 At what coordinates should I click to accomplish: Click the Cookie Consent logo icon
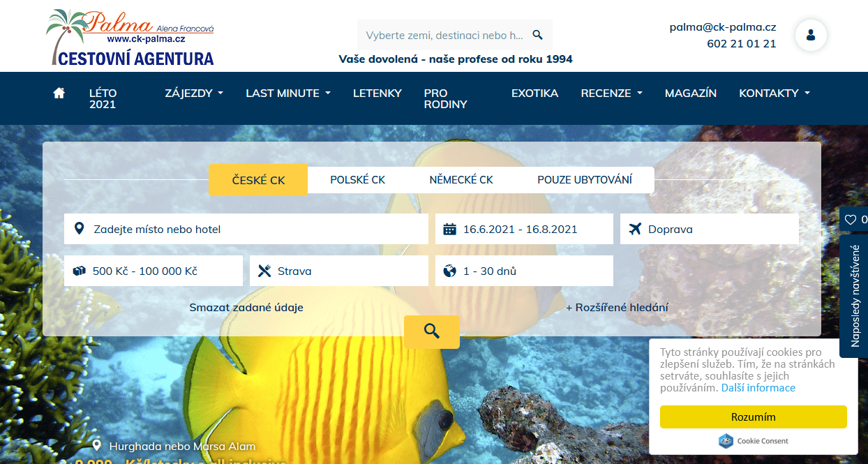[726, 441]
